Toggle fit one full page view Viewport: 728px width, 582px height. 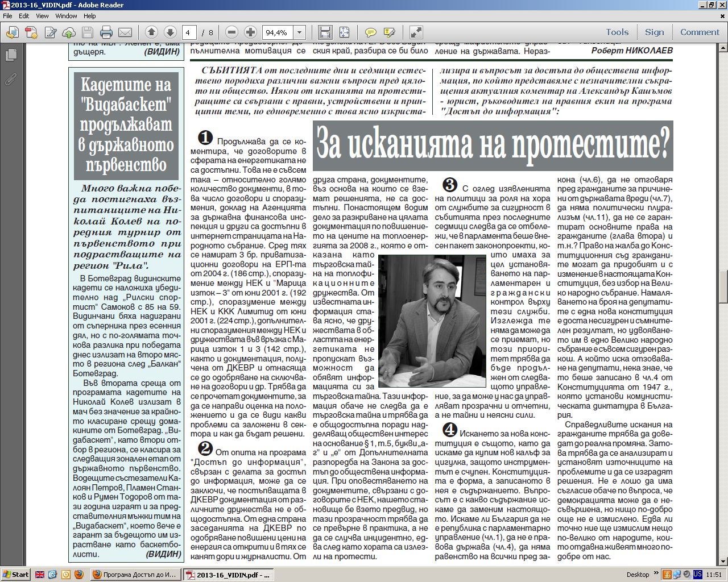coord(344,32)
